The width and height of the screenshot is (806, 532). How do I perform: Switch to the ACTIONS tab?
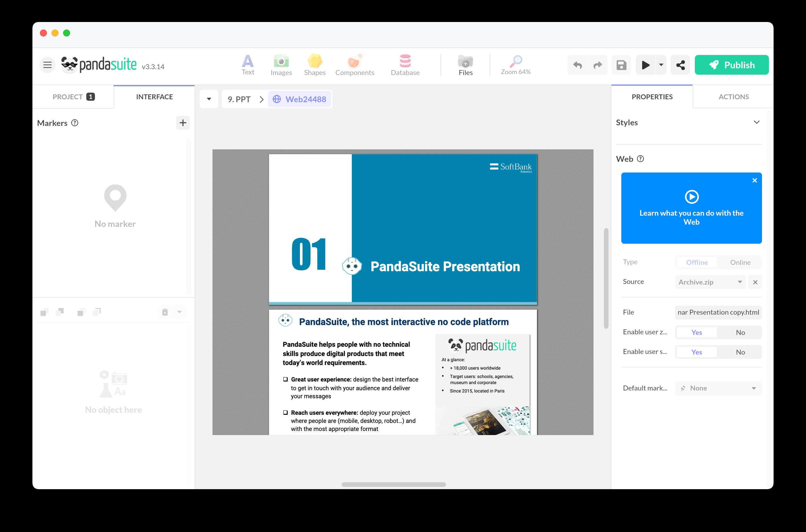click(733, 97)
